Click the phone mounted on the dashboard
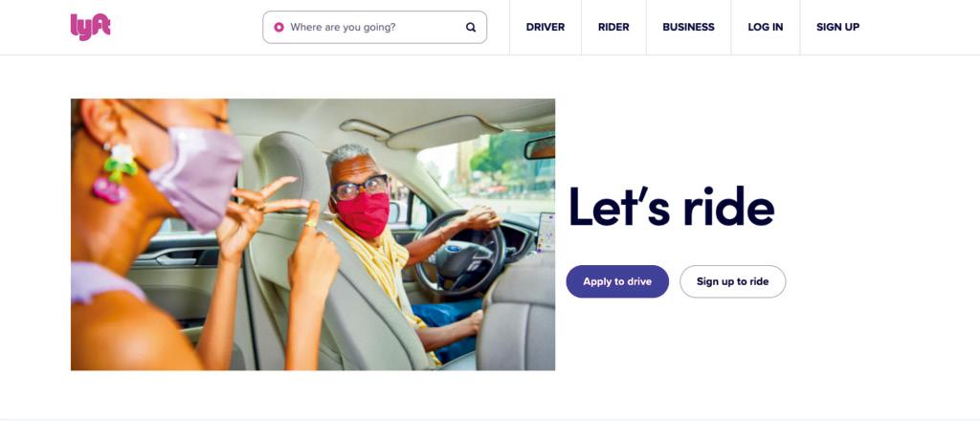Screen dimensions: 980x421 tap(546, 233)
